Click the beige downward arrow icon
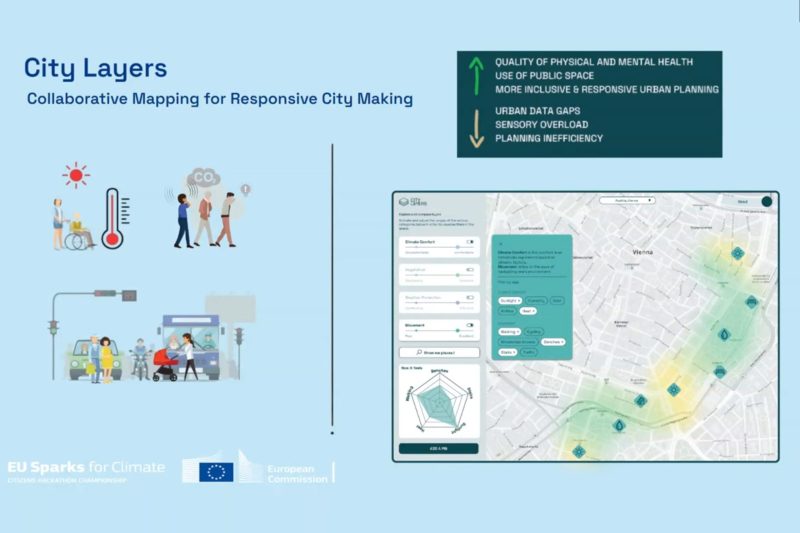 [477, 126]
